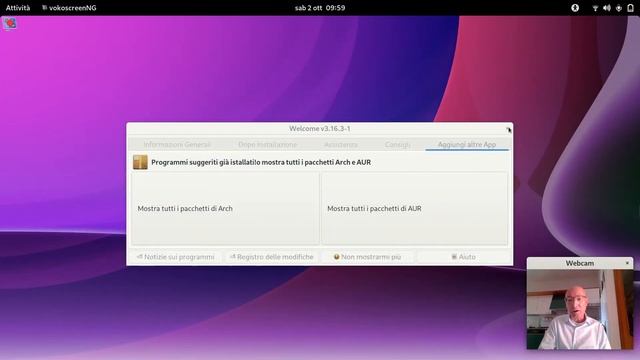The height and width of the screenshot is (360, 640).
Task: Click the package box icon beside heading
Action: pos(140,162)
